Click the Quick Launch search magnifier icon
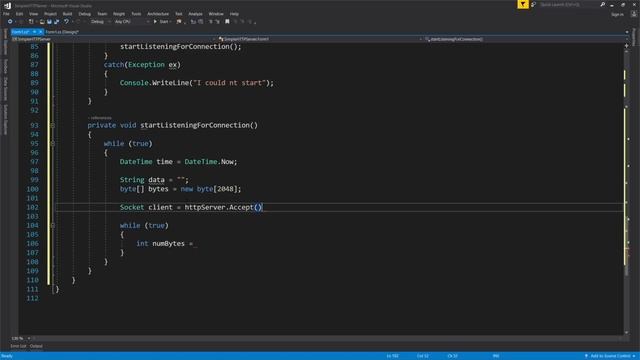Viewport: 640px width, 360px height. (602, 4)
